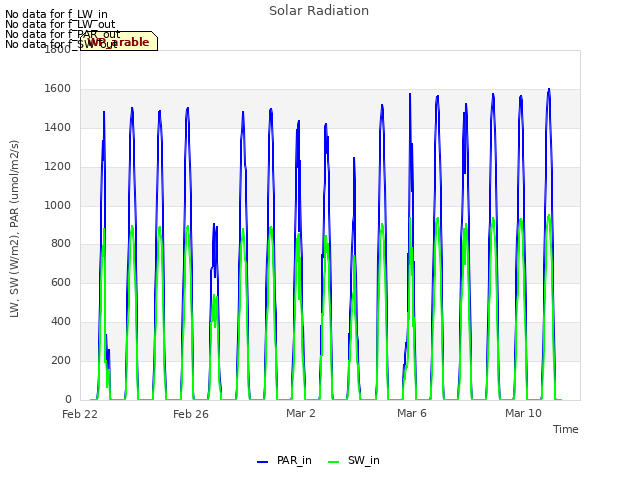The image size is (640, 480).
Task: Click the highest PAR_in peak near Mar 11
Action: (549, 89)
